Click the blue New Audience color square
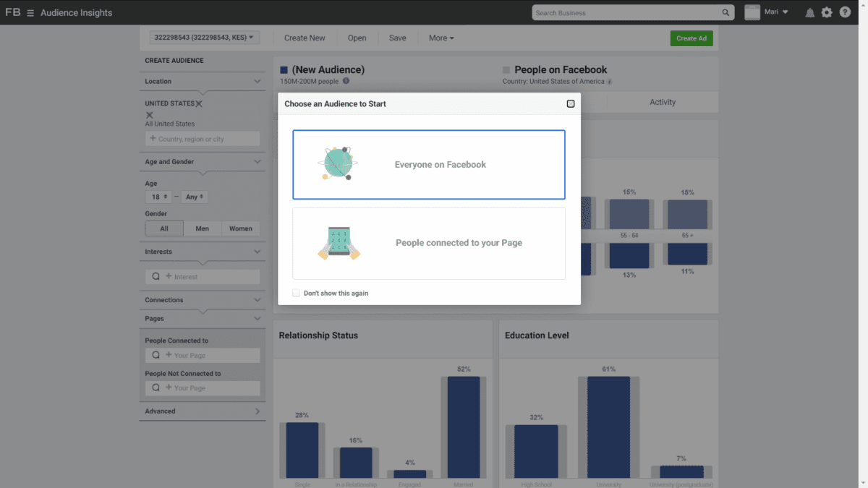The image size is (868, 488). pos(284,70)
